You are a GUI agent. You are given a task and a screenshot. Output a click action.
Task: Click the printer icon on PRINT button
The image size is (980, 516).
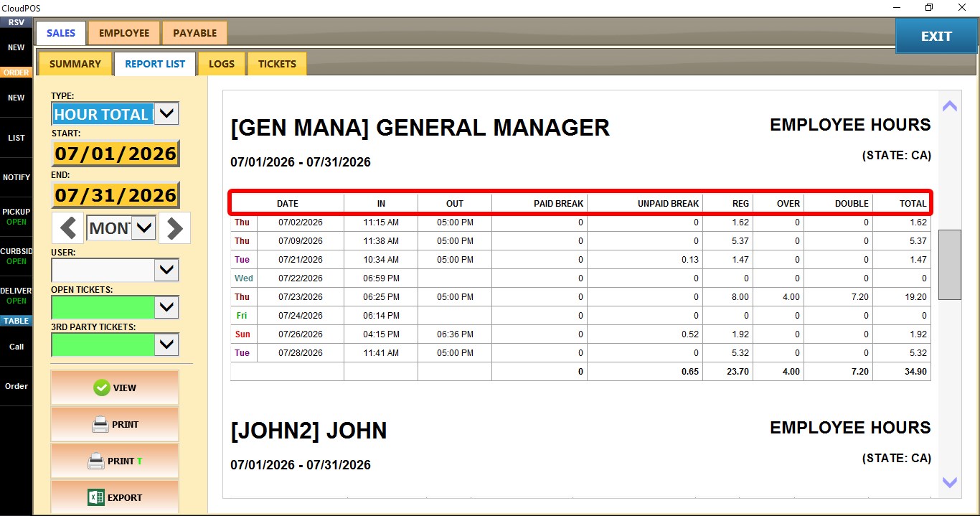click(x=100, y=424)
